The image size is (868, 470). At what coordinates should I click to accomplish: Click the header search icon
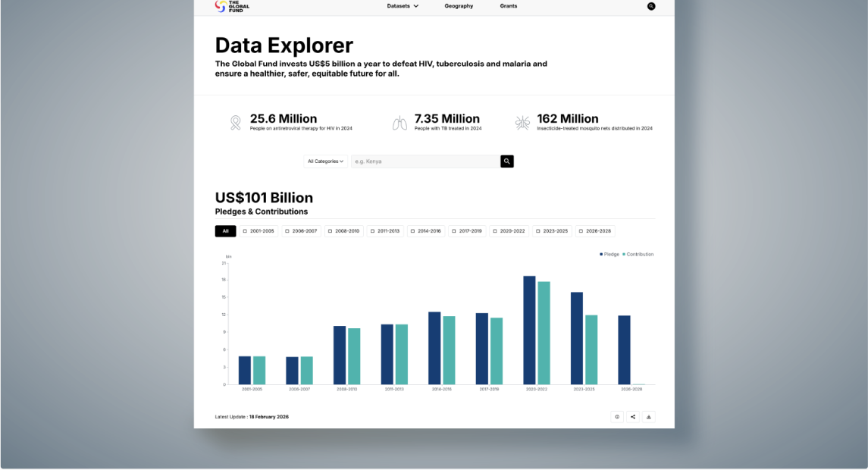pyautogui.click(x=651, y=6)
